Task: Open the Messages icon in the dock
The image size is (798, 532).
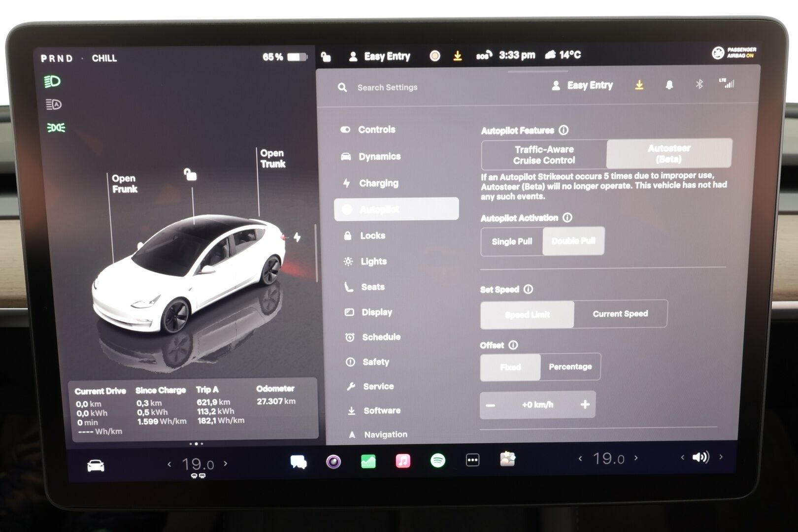Action: pos(299,461)
